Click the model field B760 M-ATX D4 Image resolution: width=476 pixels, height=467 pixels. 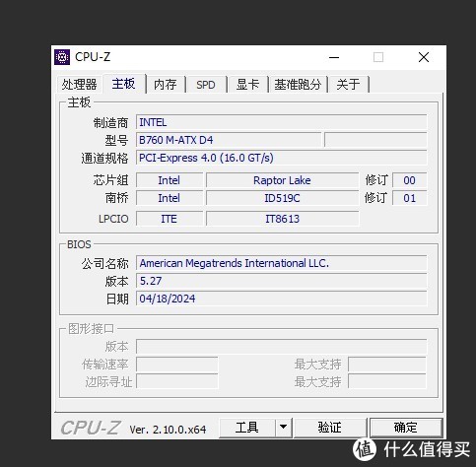229,140
